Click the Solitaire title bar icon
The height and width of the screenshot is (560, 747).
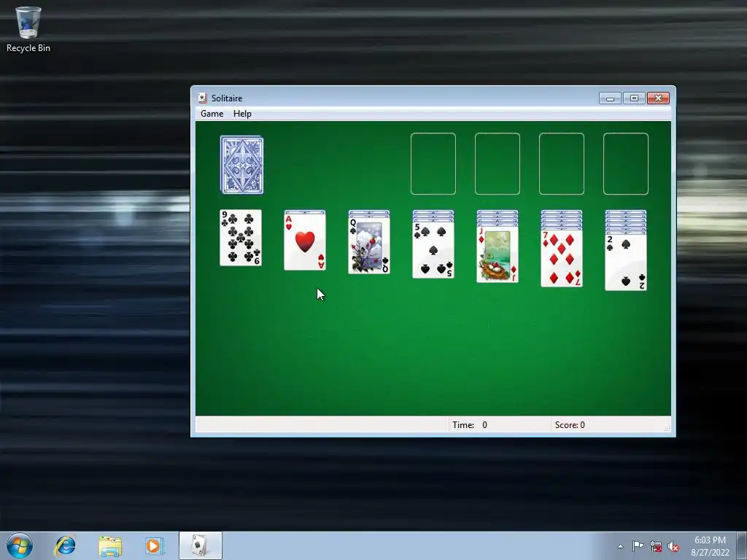coord(203,98)
